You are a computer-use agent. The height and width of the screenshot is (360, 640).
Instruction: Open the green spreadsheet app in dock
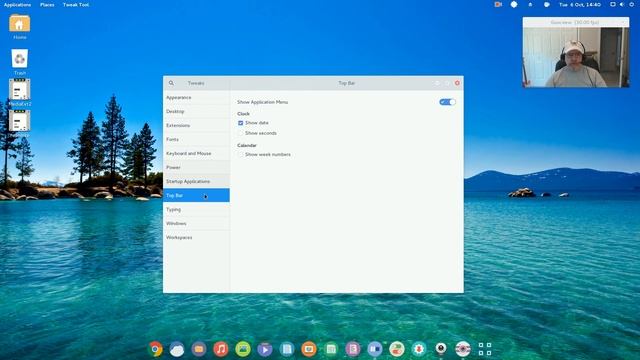click(331, 349)
